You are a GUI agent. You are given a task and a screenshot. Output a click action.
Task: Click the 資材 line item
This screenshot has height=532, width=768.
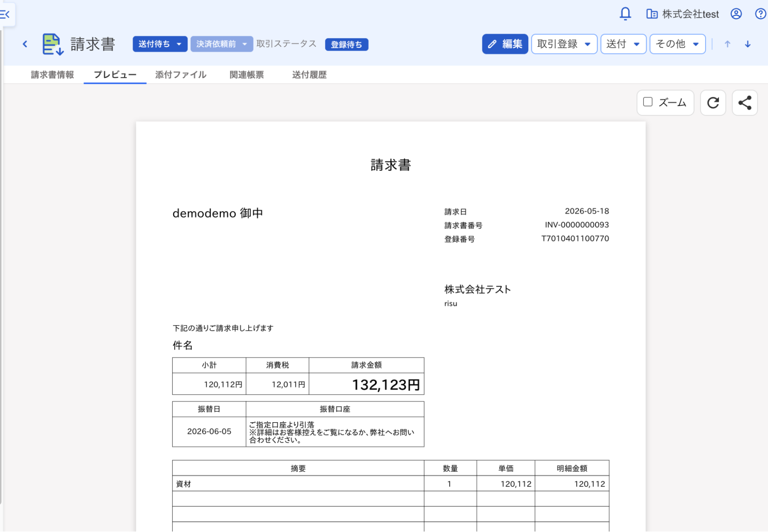click(184, 484)
